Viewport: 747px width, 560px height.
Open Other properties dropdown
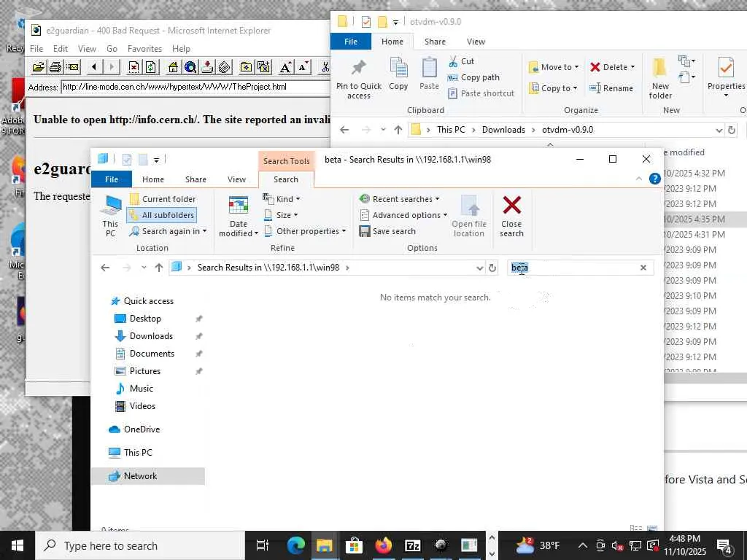pyautogui.click(x=305, y=231)
